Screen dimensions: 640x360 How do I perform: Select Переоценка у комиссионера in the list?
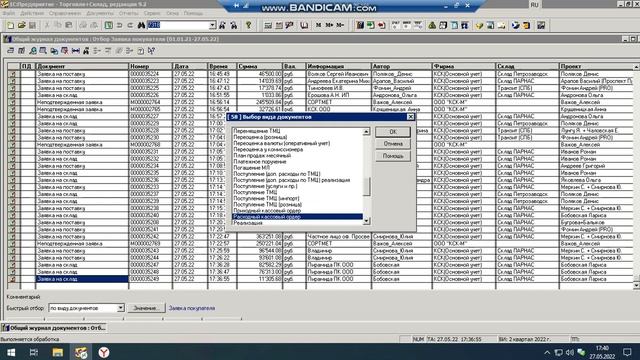pyautogui.click(x=268, y=149)
